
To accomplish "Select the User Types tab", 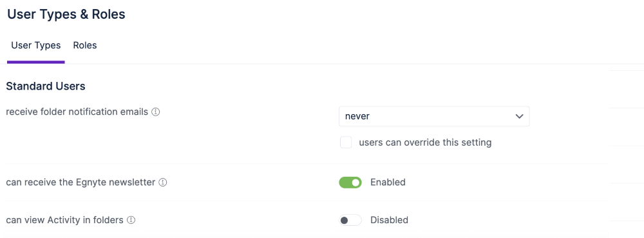I will click(x=35, y=45).
